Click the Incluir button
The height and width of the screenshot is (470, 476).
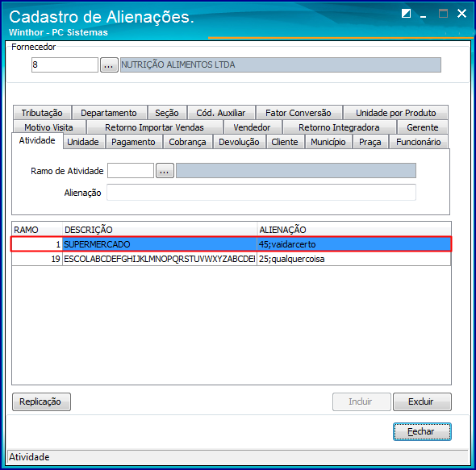click(361, 401)
